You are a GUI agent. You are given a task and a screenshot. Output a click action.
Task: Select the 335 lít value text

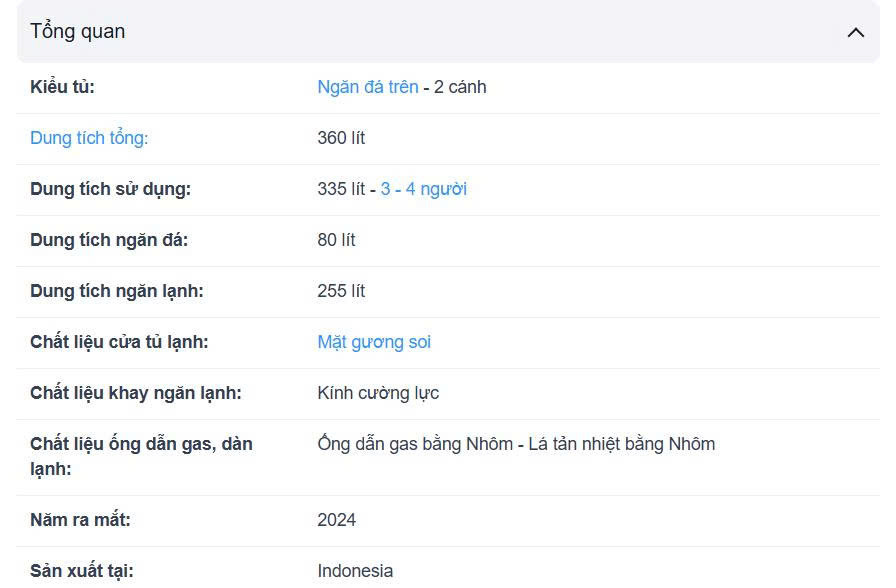[x=340, y=189]
